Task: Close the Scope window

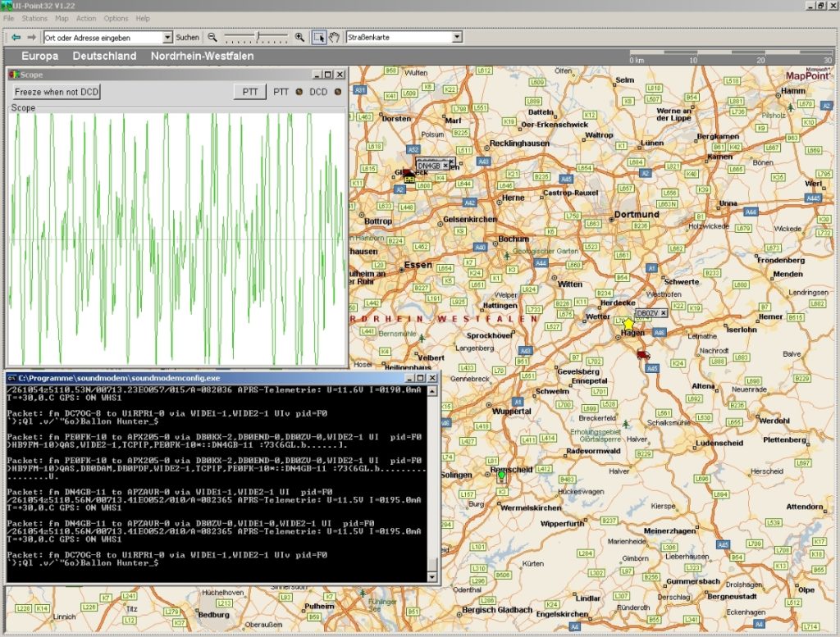Action: [340, 75]
